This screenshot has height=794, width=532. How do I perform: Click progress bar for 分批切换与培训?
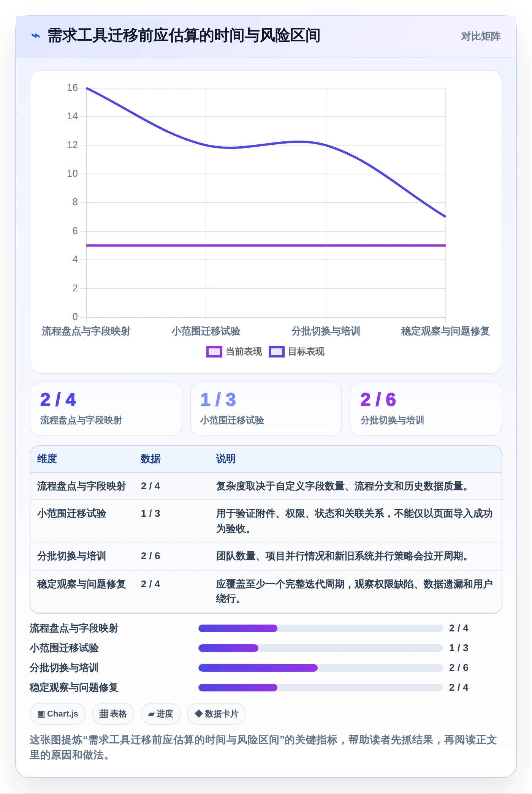coord(321,668)
